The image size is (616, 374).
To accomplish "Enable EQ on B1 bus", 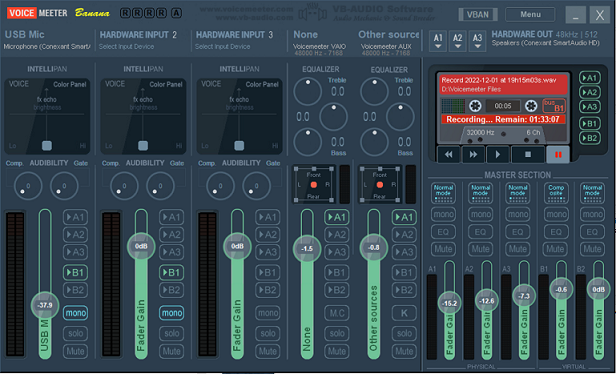I will tap(556, 232).
